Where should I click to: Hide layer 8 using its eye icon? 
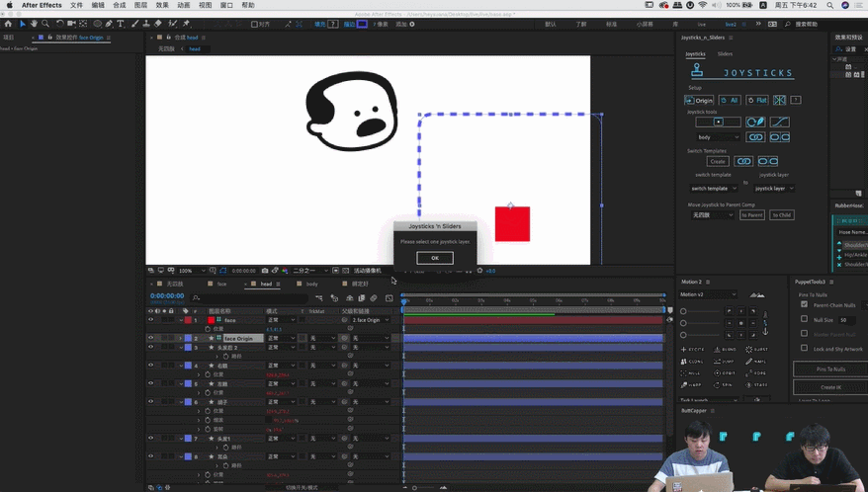pyautogui.click(x=150, y=456)
